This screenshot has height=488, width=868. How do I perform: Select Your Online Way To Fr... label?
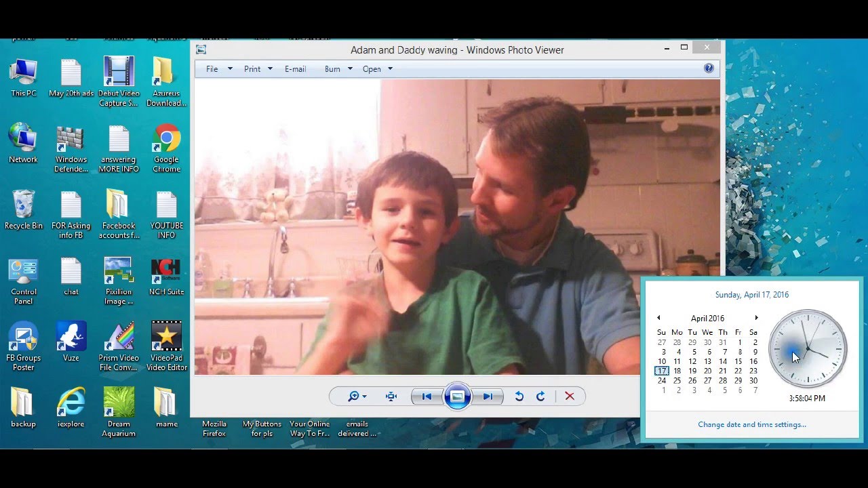(310, 428)
